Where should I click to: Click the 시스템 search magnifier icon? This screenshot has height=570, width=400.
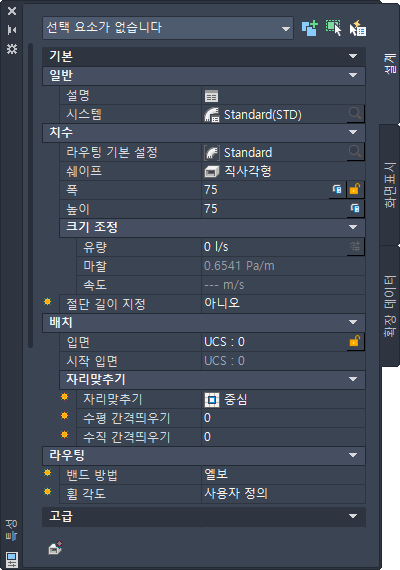tap(355, 114)
